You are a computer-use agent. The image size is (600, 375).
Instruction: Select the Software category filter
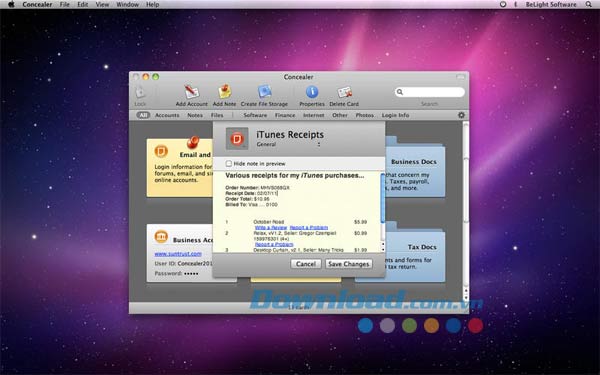tap(255, 115)
